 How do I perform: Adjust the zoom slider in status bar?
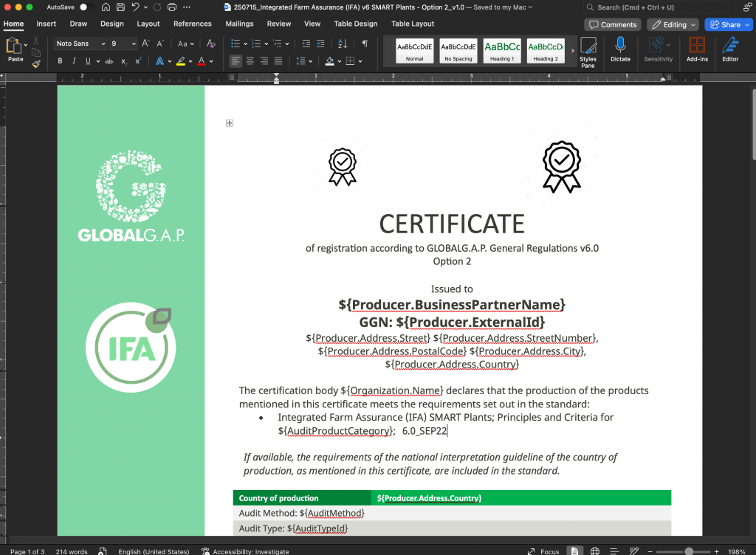pos(688,551)
